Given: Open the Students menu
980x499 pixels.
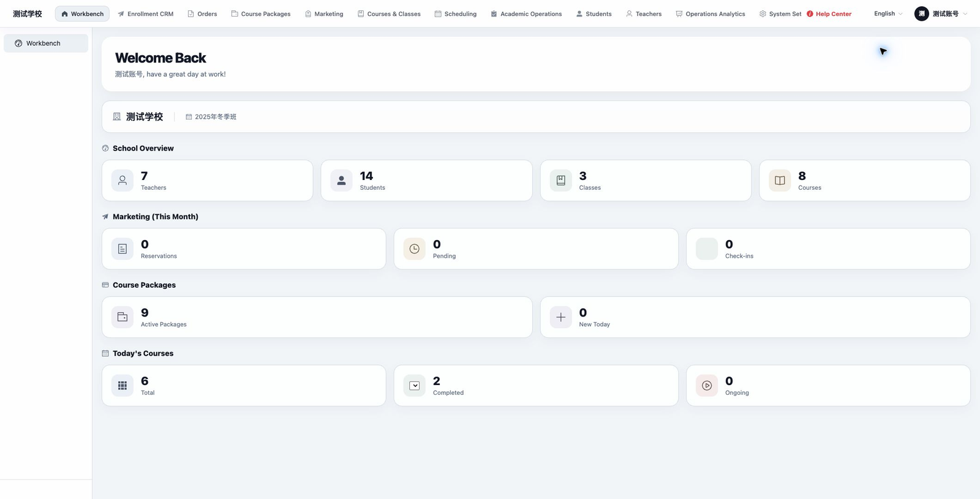Looking at the screenshot, I should tap(594, 13).
